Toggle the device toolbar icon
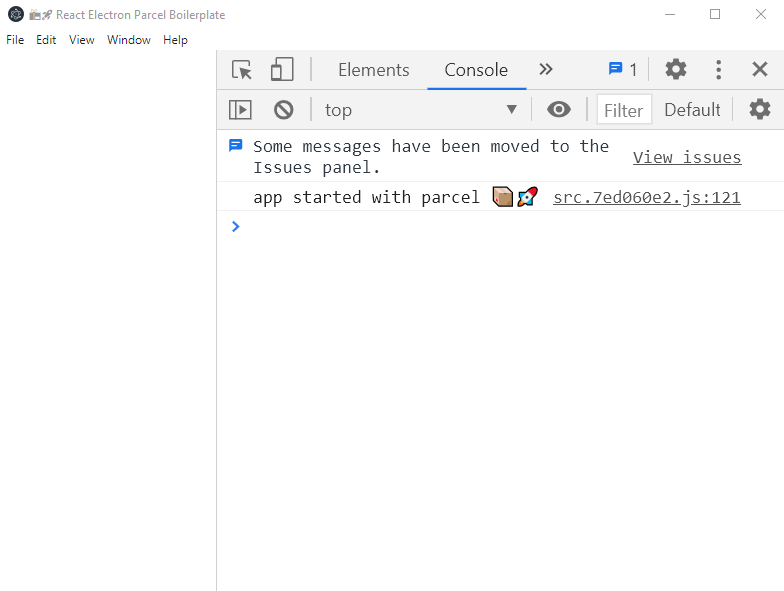Screen dimensions: 784x591 282,70
